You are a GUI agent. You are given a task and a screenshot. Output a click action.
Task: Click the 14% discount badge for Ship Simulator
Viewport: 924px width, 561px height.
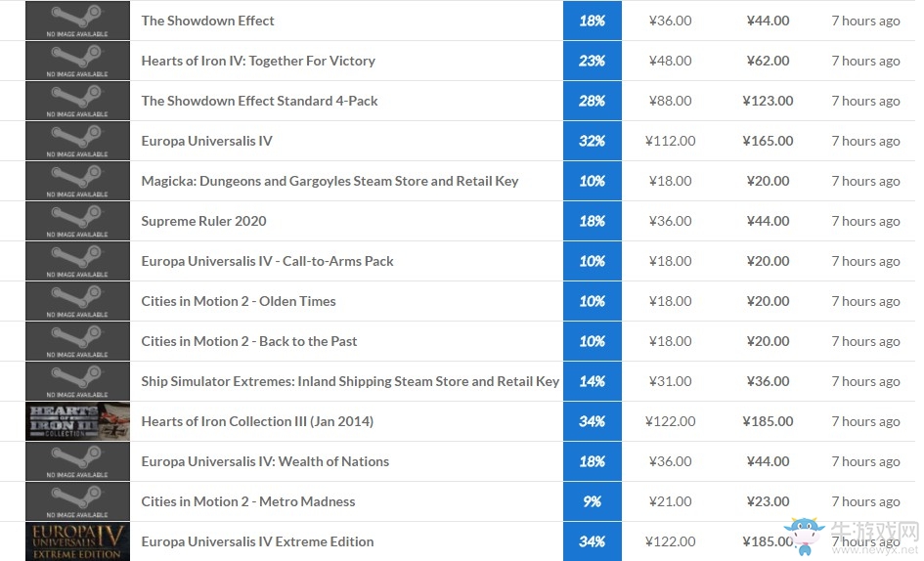[x=593, y=381]
